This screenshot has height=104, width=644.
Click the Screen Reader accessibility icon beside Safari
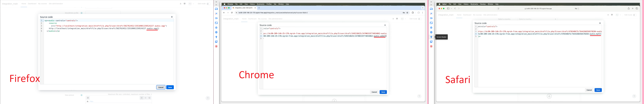[x=431, y=37]
